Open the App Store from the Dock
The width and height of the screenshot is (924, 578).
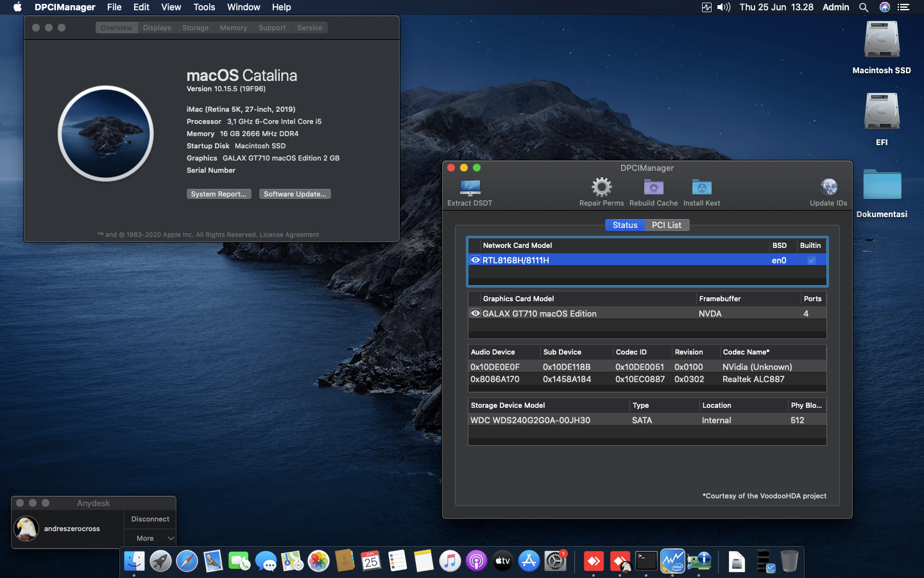[528, 561]
